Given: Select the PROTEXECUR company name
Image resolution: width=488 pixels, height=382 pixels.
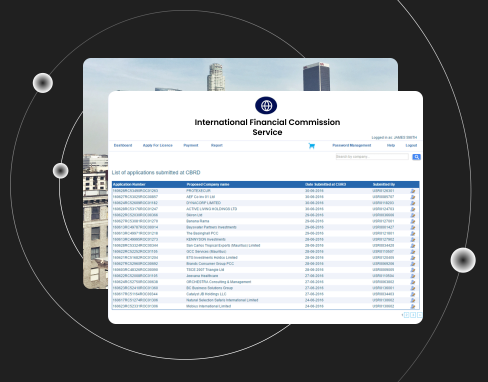Looking at the screenshot, I should (198, 191).
